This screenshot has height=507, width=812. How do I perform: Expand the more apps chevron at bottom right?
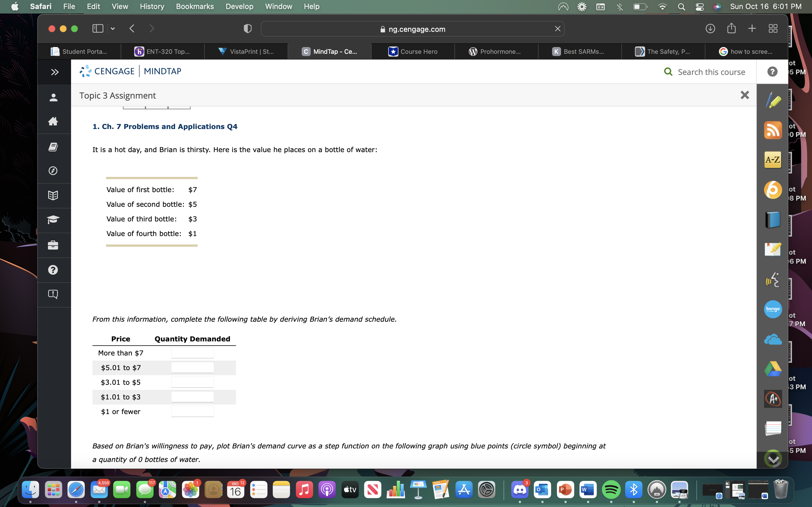coord(773,458)
